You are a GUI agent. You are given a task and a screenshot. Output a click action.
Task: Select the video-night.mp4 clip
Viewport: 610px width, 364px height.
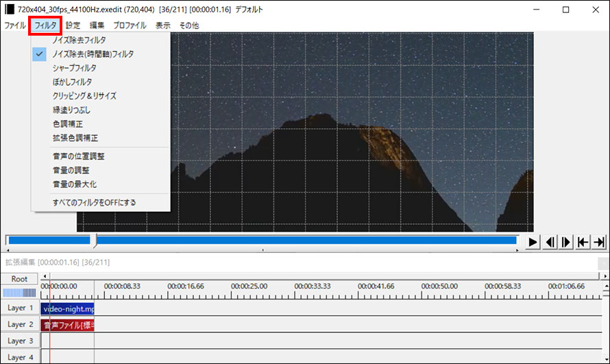[x=67, y=308]
